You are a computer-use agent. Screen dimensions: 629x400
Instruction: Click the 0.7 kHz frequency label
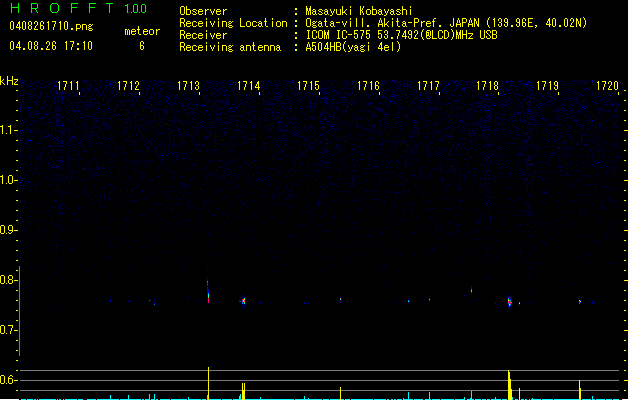pos(8,330)
